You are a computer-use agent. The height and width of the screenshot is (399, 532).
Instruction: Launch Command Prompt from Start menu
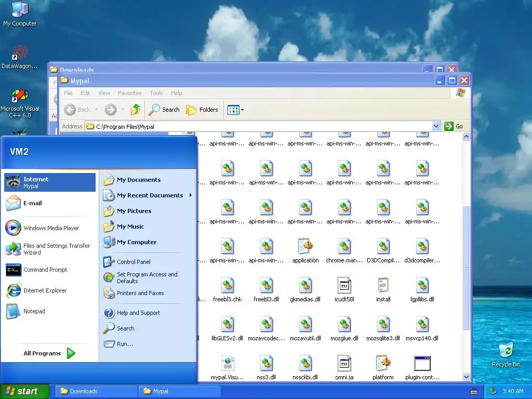tap(50, 270)
